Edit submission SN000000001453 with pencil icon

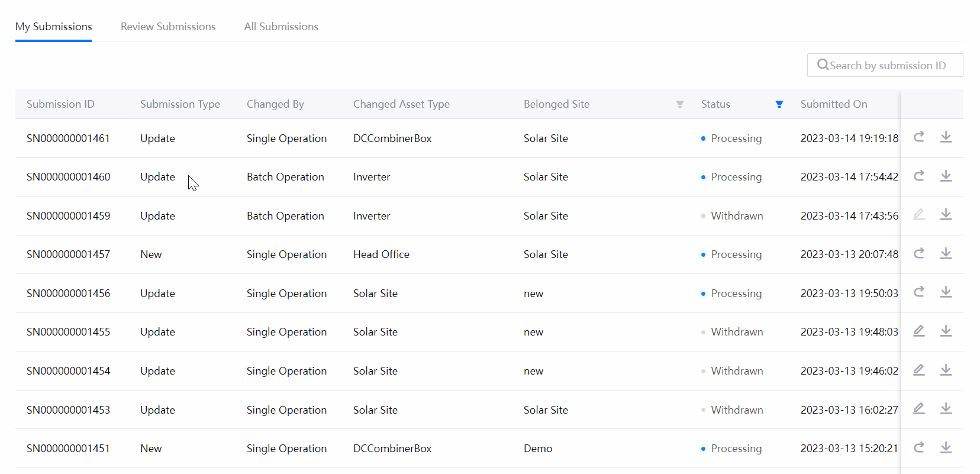[918, 409]
